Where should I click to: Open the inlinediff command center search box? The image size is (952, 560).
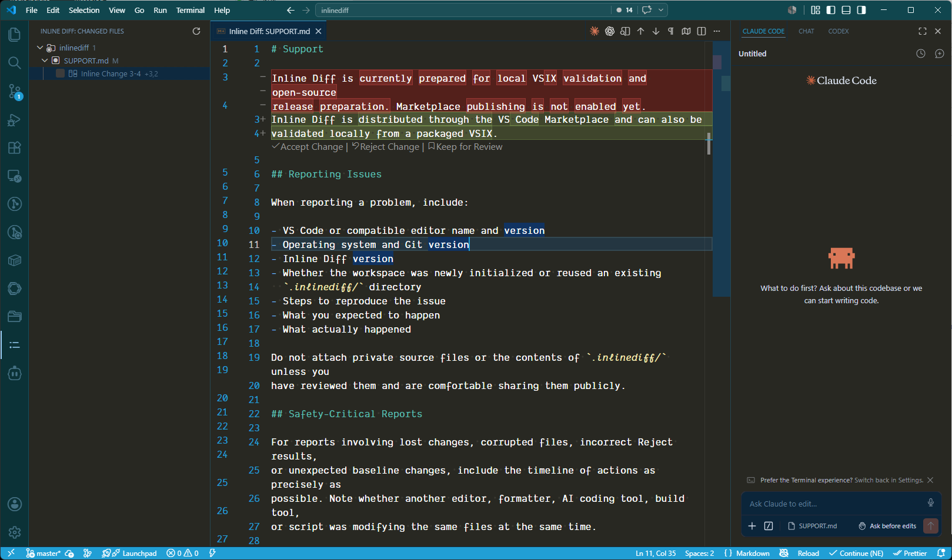(465, 10)
